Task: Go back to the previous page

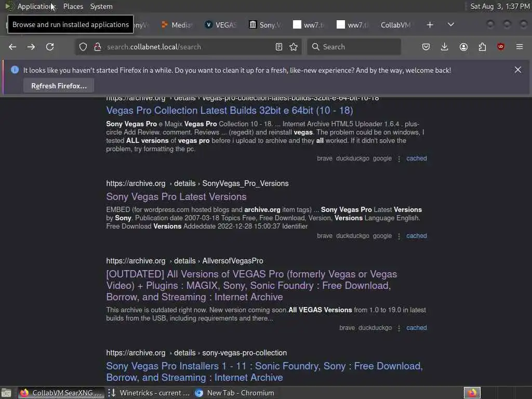Action: pyautogui.click(x=12, y=47)
